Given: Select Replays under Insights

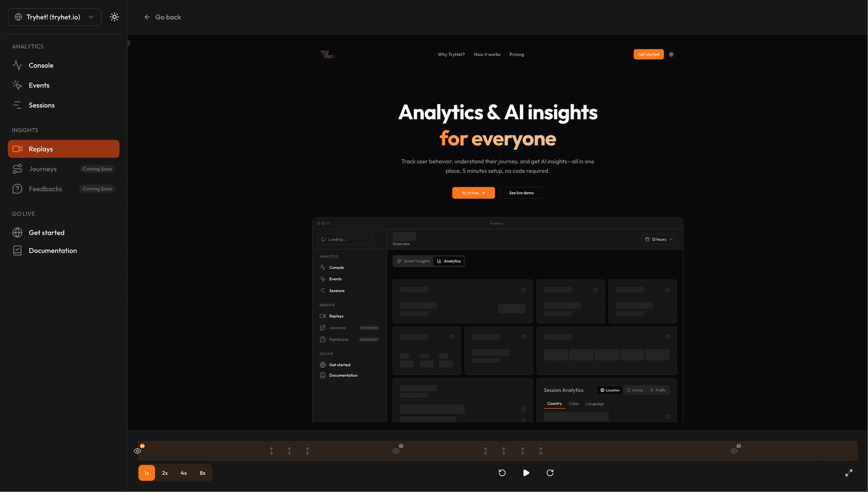Looking at the screenshot, I should (41, 149).
